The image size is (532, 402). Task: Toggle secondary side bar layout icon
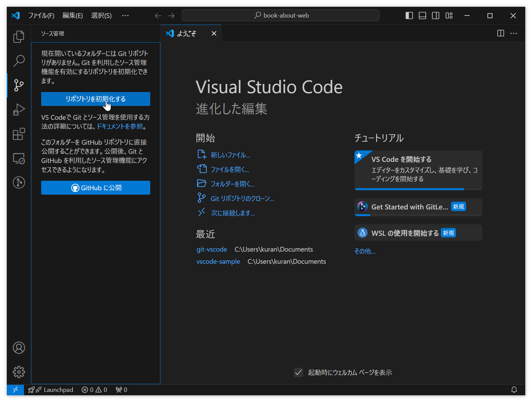click(436, 16)
